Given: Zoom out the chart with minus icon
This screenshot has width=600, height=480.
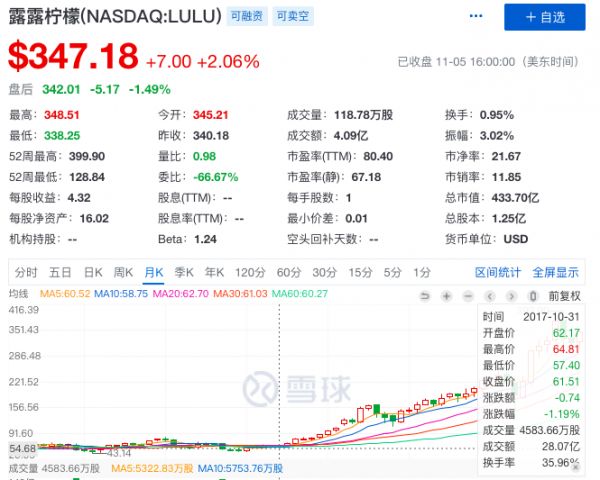Looking at the screenshot, I should (x=467, y=295).
